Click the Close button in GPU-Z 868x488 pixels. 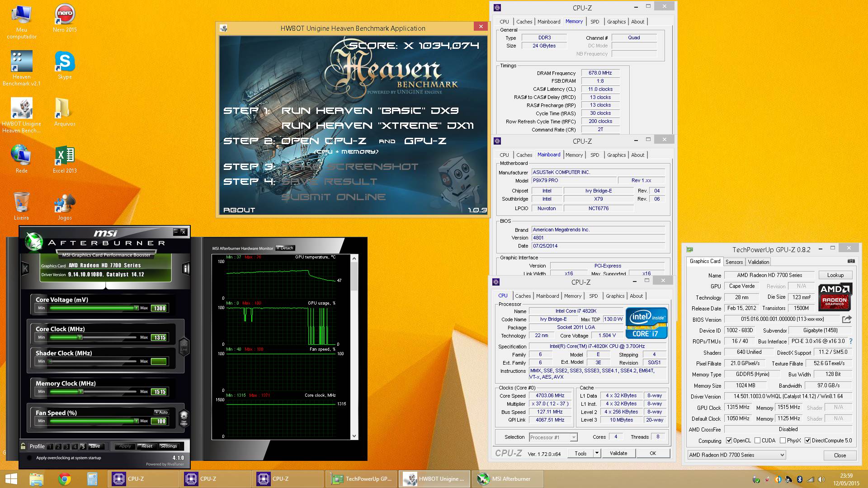[x=840, y=455]
